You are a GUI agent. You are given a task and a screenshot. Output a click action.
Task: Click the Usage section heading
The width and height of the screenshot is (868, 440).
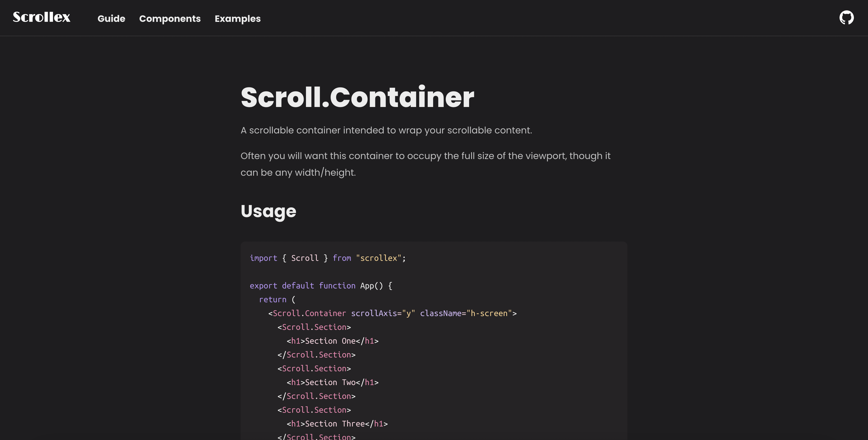pos(268,211)
